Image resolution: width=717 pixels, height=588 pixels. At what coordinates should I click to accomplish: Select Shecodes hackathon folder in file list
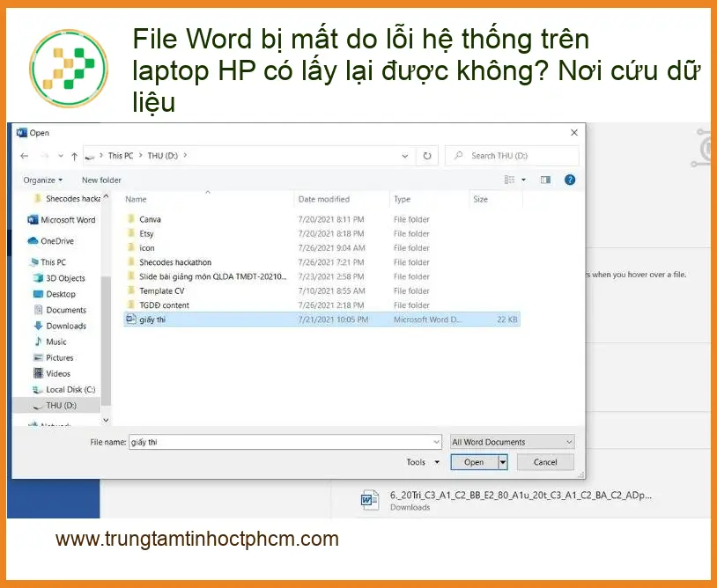[x=322, y=262]
